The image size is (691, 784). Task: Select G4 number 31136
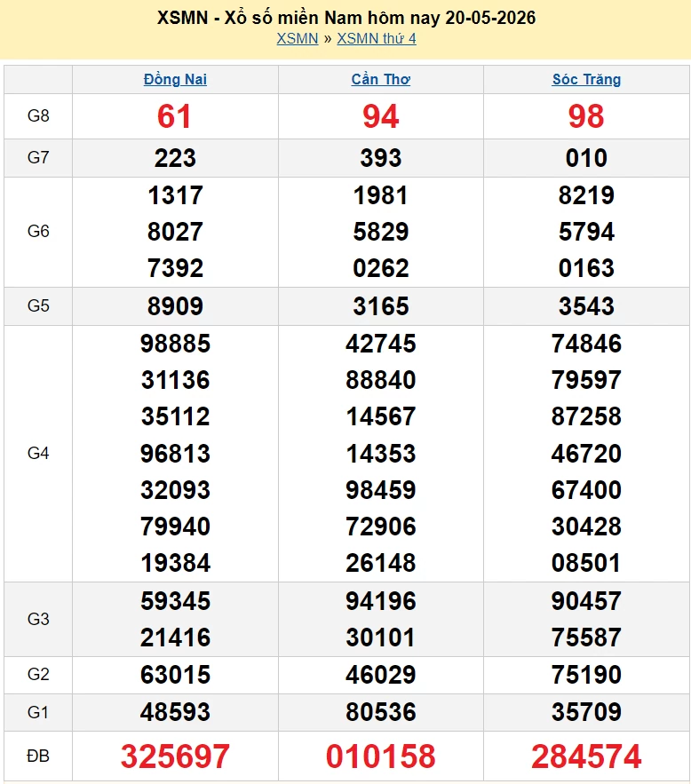pos(176,381)
